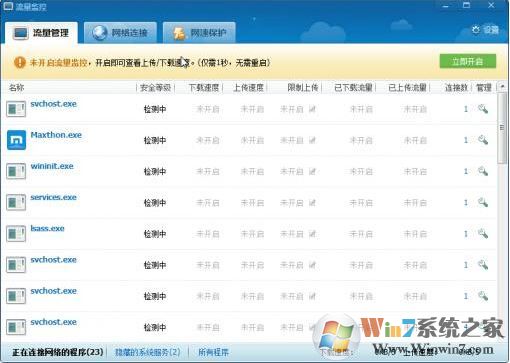
Task: Click upload limit edit icon for services.exe
Action: pos(312,203)
